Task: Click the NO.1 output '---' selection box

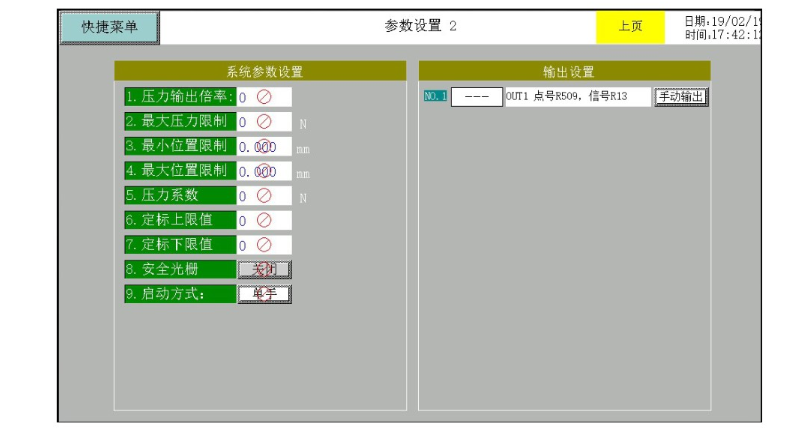Action: (x=476, y=97)
